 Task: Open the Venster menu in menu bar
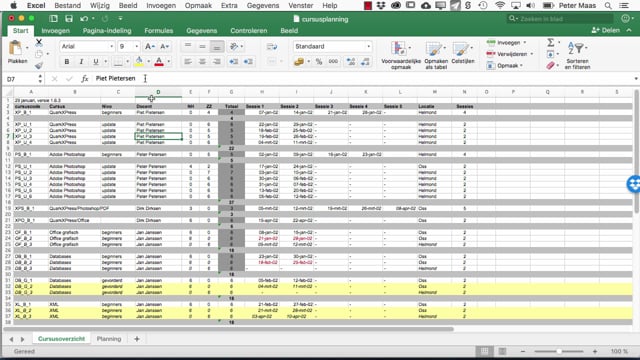300,6
